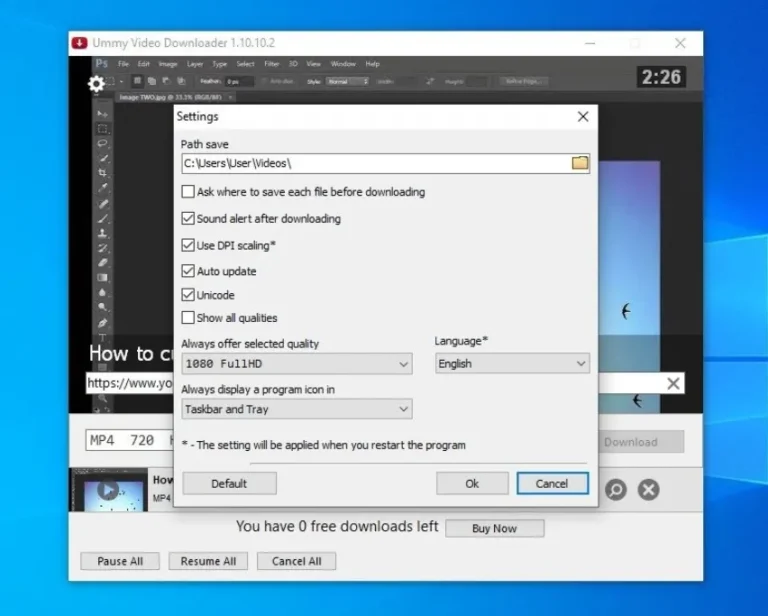Viewport: 768px width, 616px height.
Task: Click the Default button
Action: click(x=229, y=483)
